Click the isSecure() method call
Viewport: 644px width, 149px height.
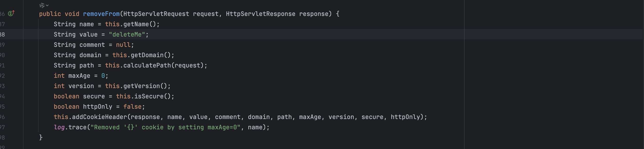point(149,96)
